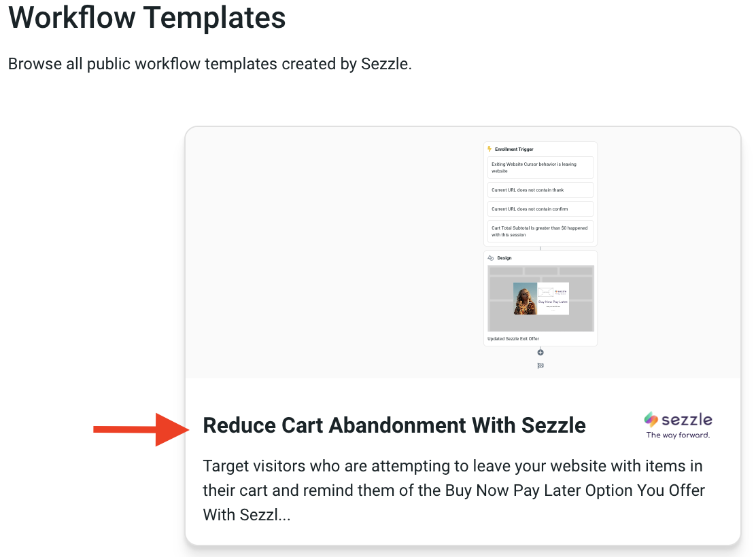Click the Updated Sezzle Exit Offer label
756x557 pixels.
[x=513, y=338]
